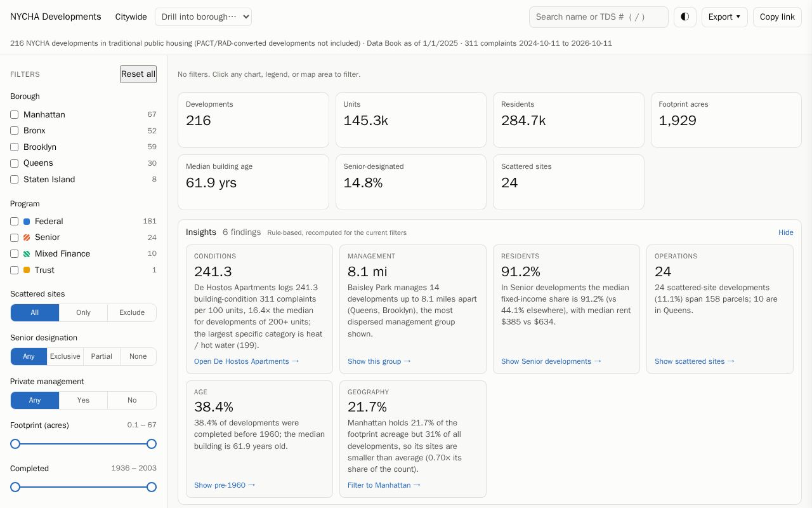This screenshot has height=508, width=812.
Task: Click the Footprint acres 1,929 card
Action: 726,120
